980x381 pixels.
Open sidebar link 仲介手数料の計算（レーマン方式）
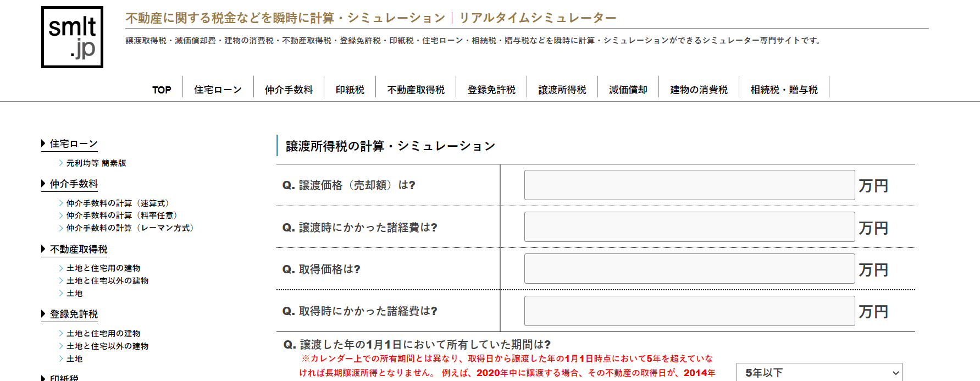tap(130, 228)
